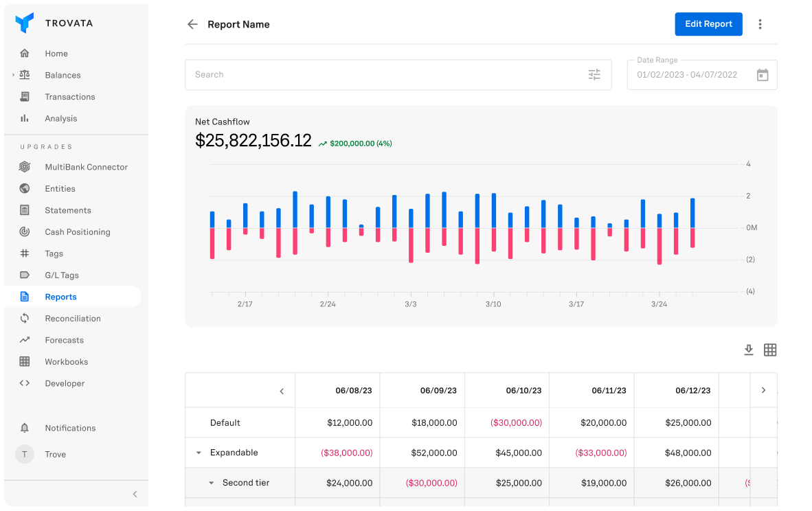812x511 pixels.
Task: Go back using the arrow beside Report Name
Action: pyautogui.click(x=192, y=24)
